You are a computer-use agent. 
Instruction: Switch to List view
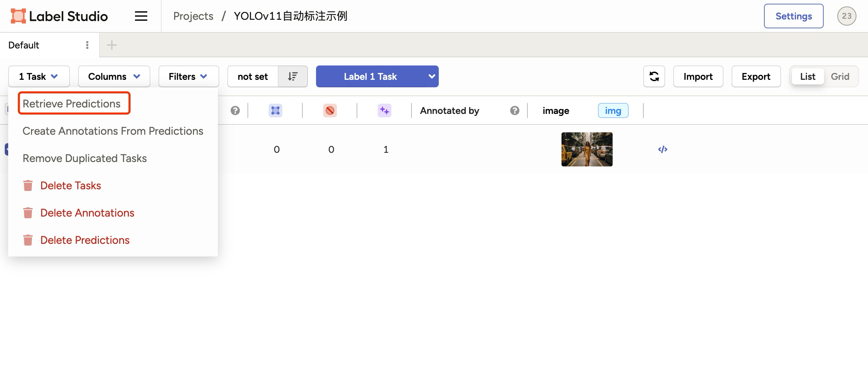(807, 76)
